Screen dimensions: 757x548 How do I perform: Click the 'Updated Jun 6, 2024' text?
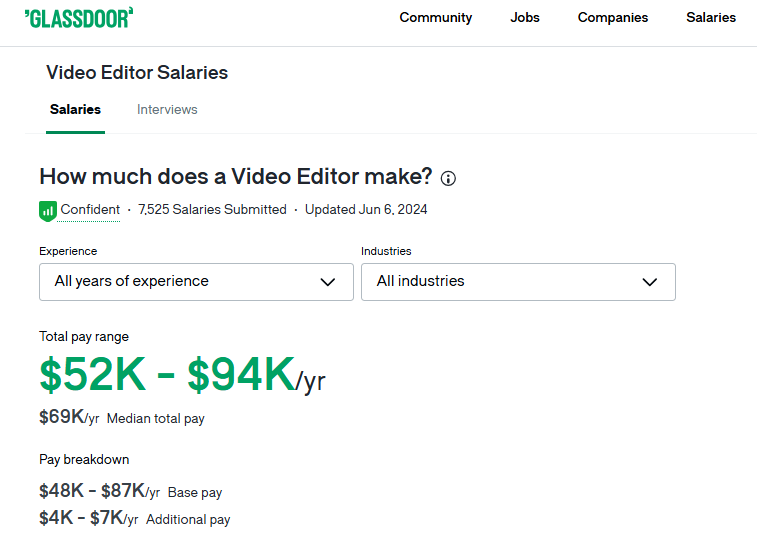(x=366, y=210)
